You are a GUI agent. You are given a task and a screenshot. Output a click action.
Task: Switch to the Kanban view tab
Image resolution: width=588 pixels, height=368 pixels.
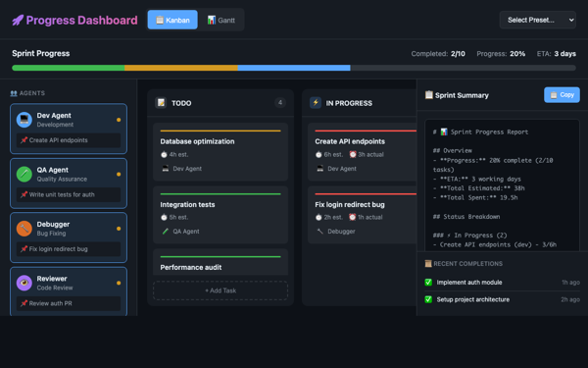point(172,20)
